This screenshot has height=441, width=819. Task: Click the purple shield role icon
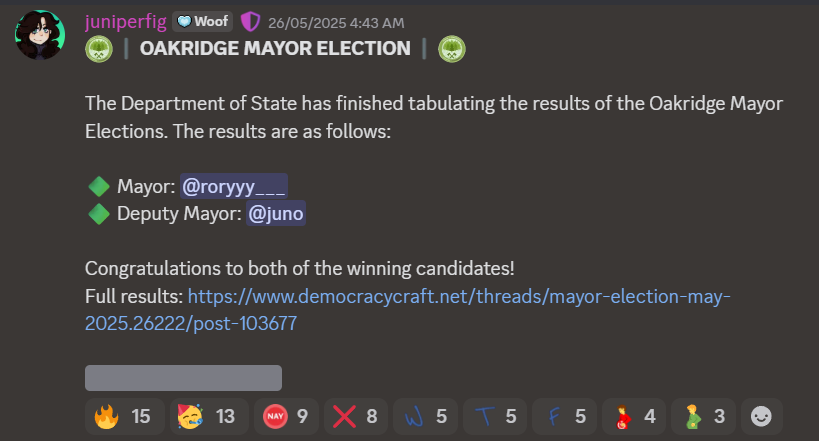point(250,22)
